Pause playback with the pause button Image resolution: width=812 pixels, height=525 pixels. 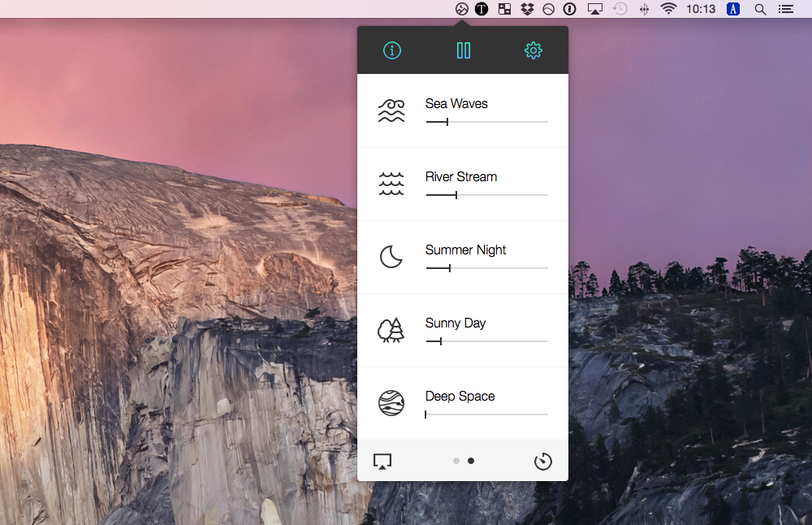click(x=464, y=50)
